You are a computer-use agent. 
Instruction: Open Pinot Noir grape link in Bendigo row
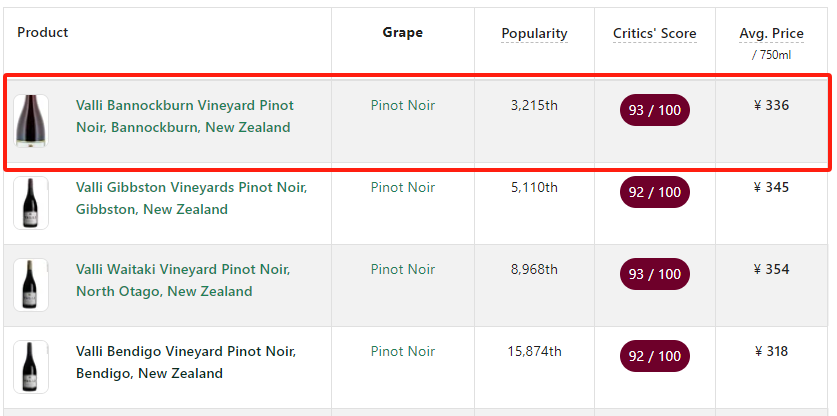click(402, 351)
